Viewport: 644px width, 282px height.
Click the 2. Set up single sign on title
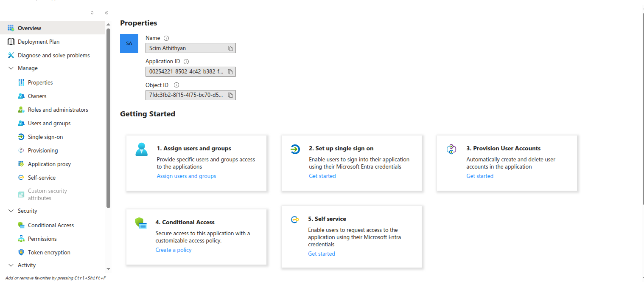coord(341,148)
